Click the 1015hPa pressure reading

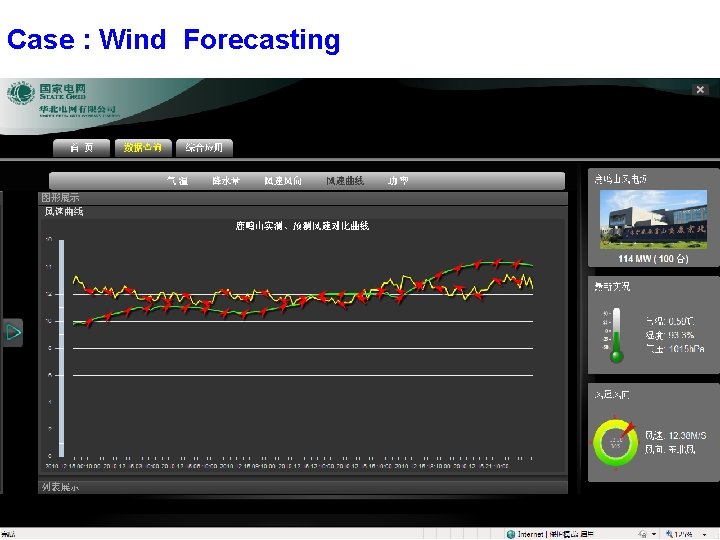click(x=686, y=349)
